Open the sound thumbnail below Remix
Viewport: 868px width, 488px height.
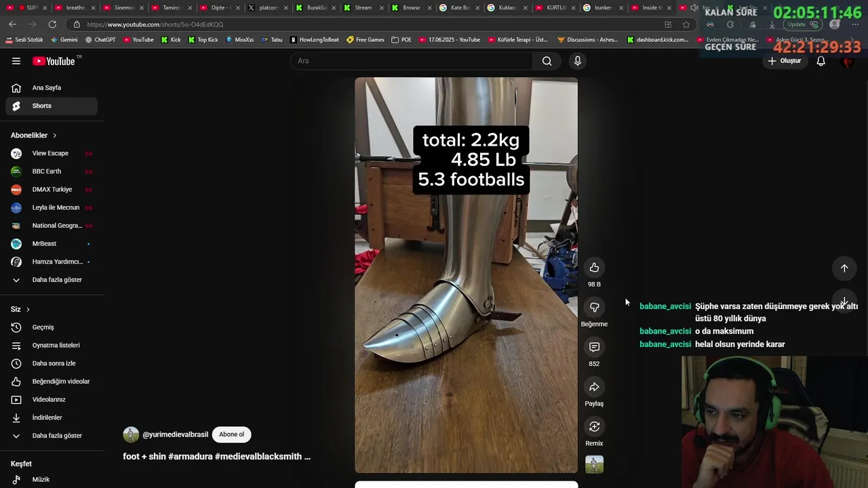(x=594, y=464)
